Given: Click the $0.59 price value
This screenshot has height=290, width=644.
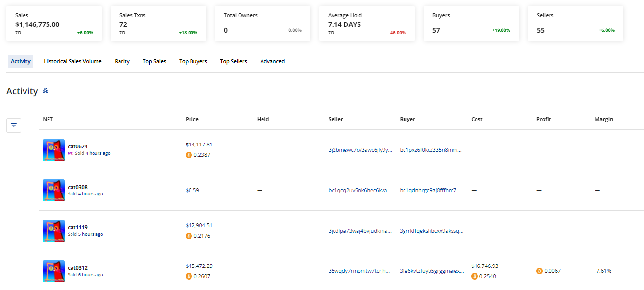Looking at the screenshot, I should 192,190.
